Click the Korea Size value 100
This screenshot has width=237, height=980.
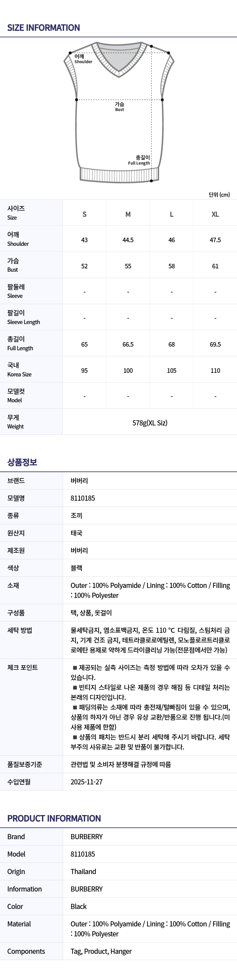[x=128, y=370]
